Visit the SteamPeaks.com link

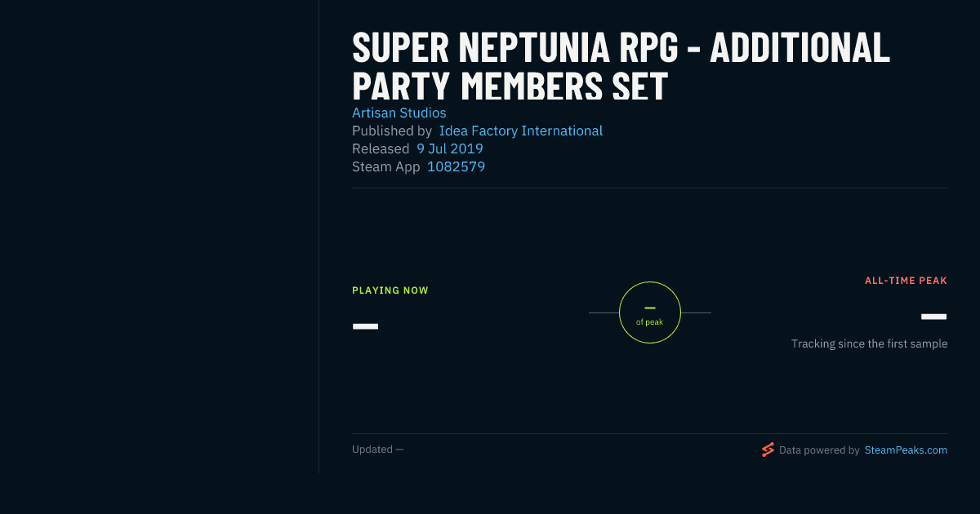tap(906, 450)
